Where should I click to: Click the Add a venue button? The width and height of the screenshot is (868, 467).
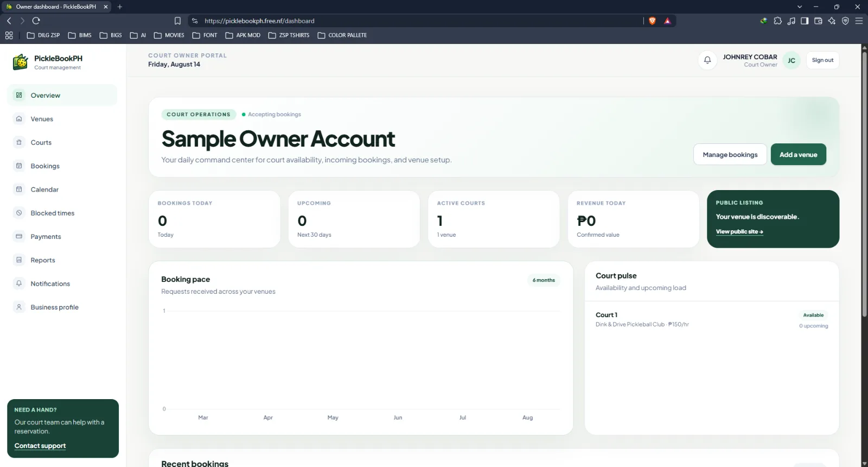[798, 154]
